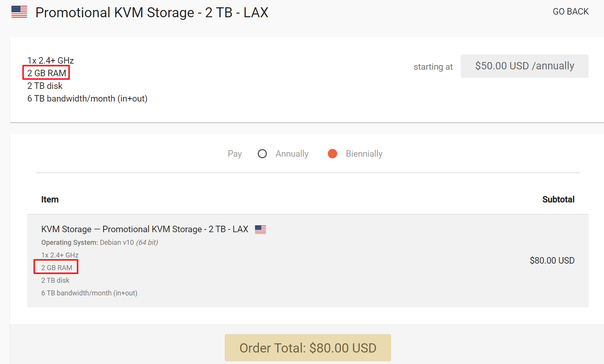
Task: Click the Item column header
Action: [50, 199]
